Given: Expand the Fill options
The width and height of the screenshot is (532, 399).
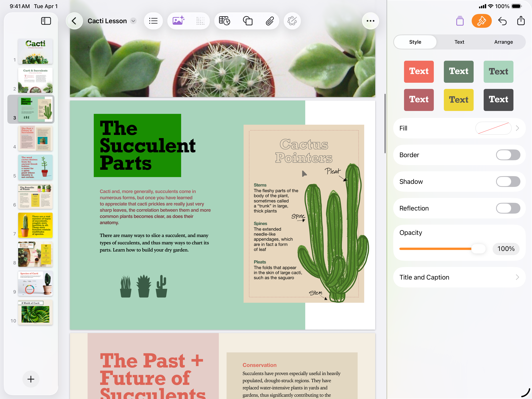Looking at the screenshot, I should 517,128.
